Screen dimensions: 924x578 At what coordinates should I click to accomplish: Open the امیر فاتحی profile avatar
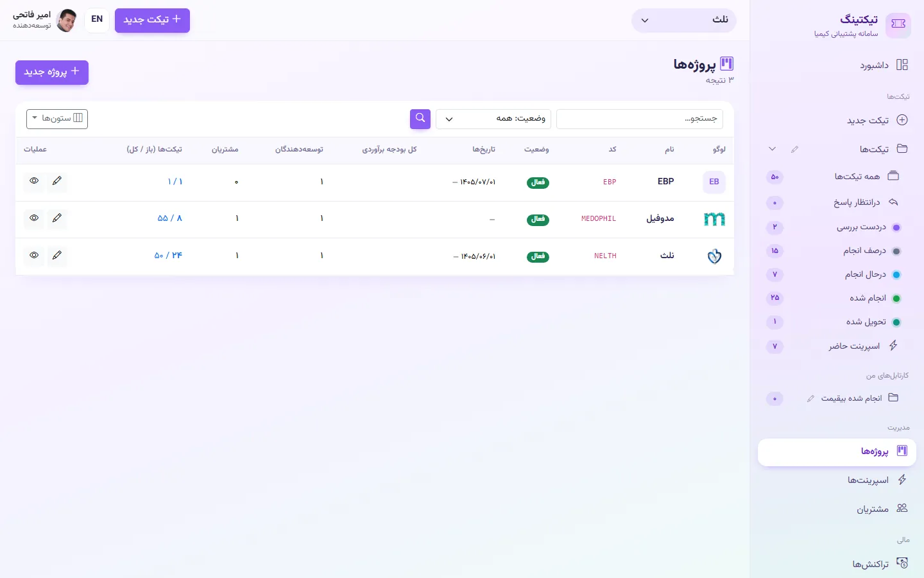pos(66,21)
